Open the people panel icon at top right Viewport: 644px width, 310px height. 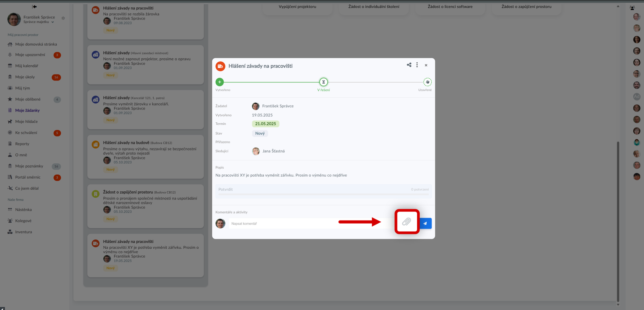[x=632, y=8]
